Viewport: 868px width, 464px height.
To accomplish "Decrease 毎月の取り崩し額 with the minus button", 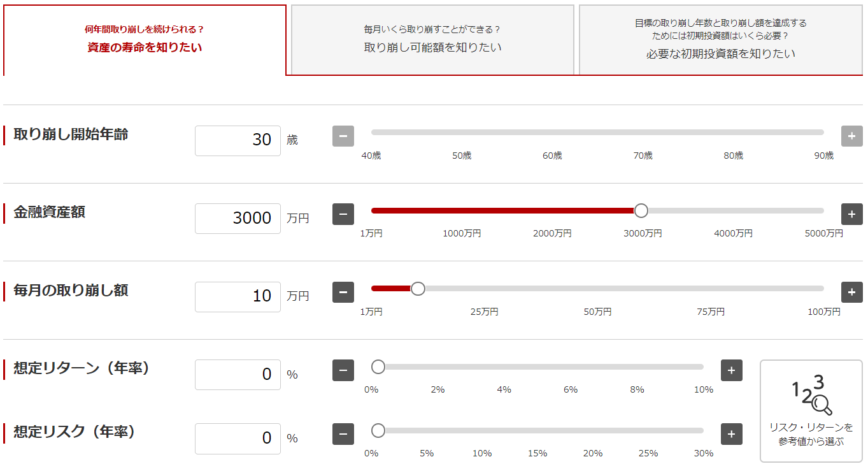I will [x=343, y=293].
